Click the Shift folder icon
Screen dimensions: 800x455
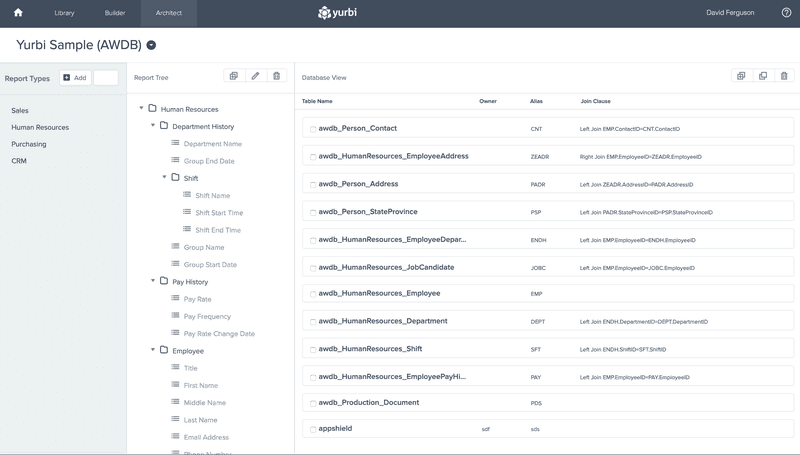tap(176, 177)
